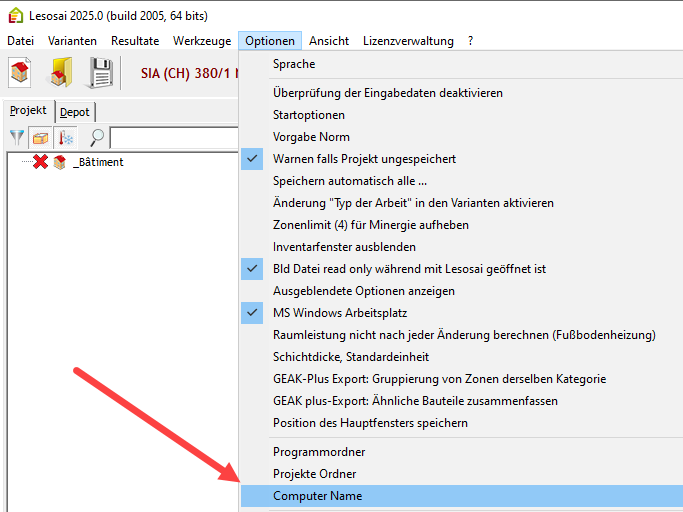
Task: Choose 'Sprache' in the Optionen menu
Action: (x=294, y=64)
